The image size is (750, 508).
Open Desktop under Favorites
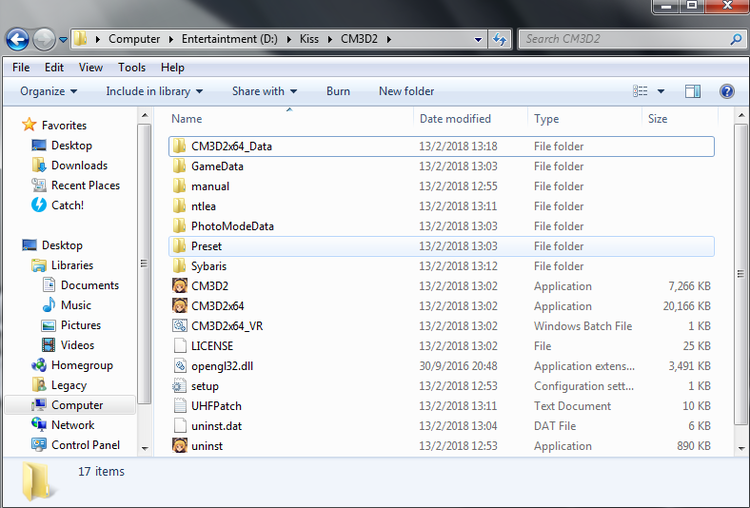tap(71, 145)
